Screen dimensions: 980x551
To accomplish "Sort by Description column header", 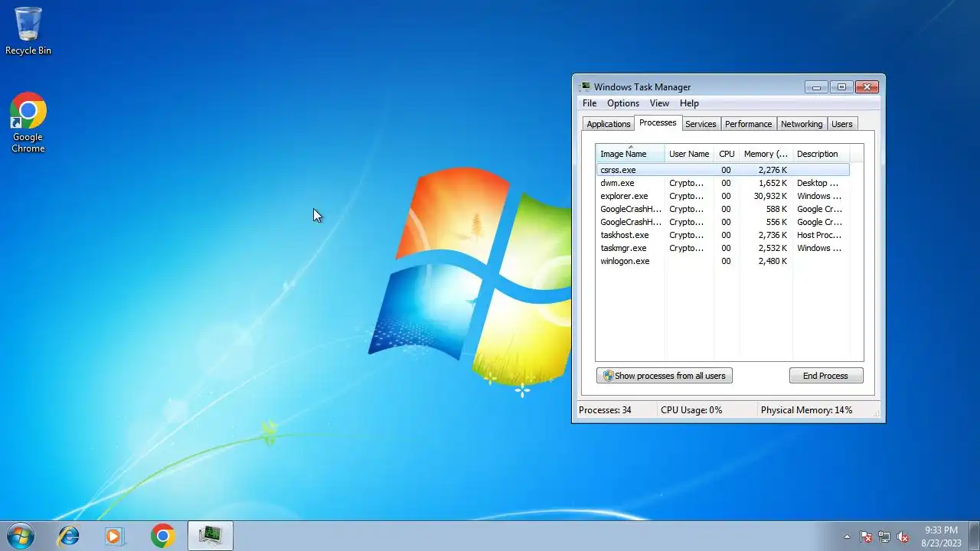I will click(x=821, y=154).
